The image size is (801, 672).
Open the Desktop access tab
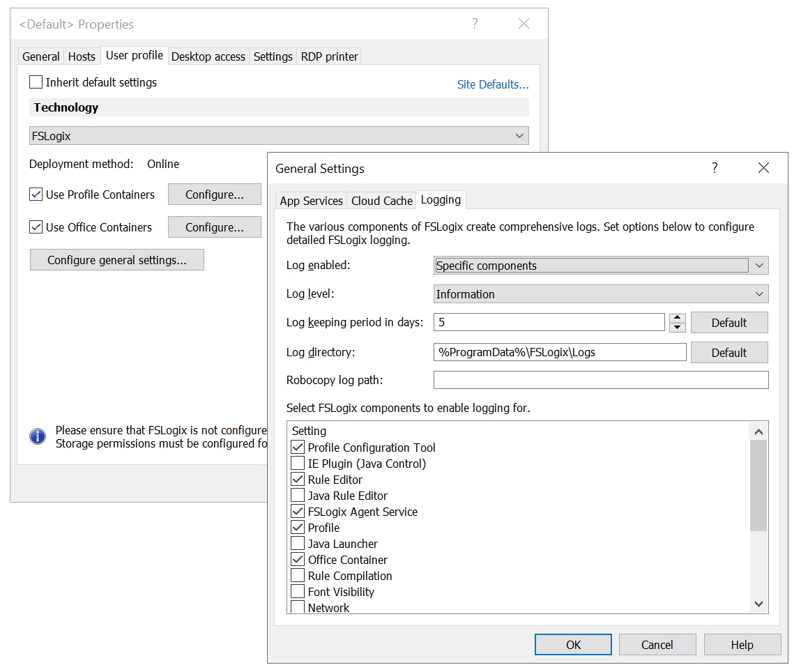tap(208, 56)
